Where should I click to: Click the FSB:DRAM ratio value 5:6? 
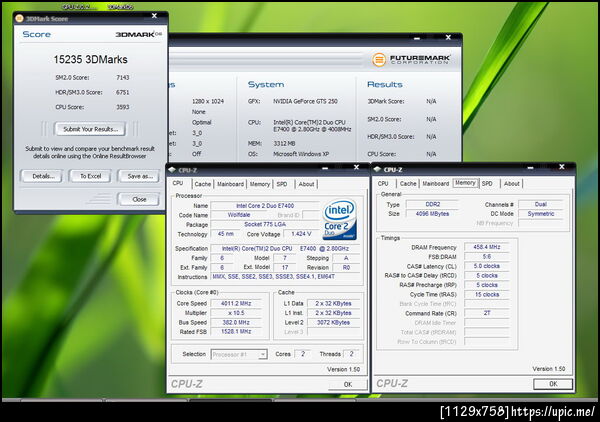(487, 257)
